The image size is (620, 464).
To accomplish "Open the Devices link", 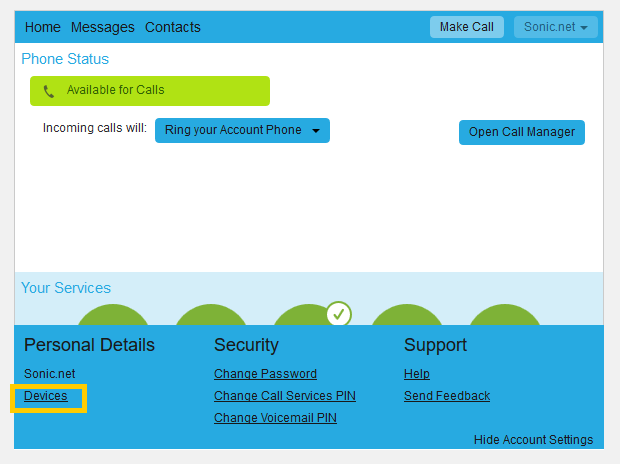I will click(46, 396).
